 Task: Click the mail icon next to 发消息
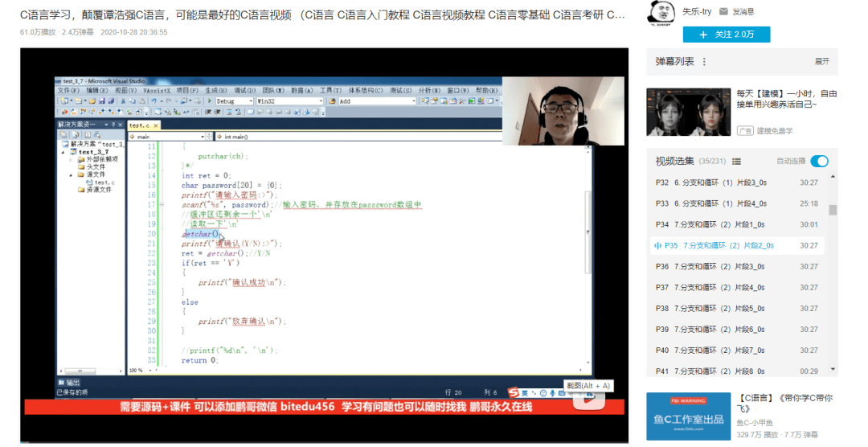(723, 11)
